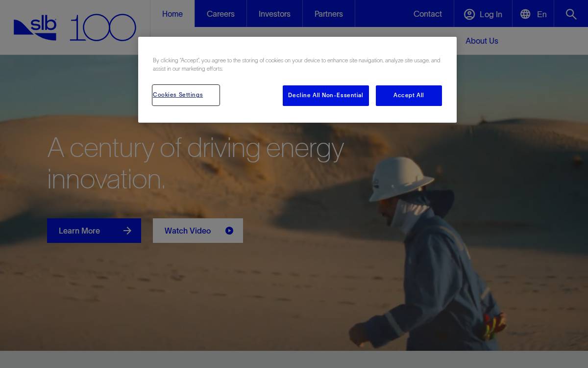Go to the Careers tab
Image resolution: width=588 pixels, height=368 pixels.
[220, 14]
